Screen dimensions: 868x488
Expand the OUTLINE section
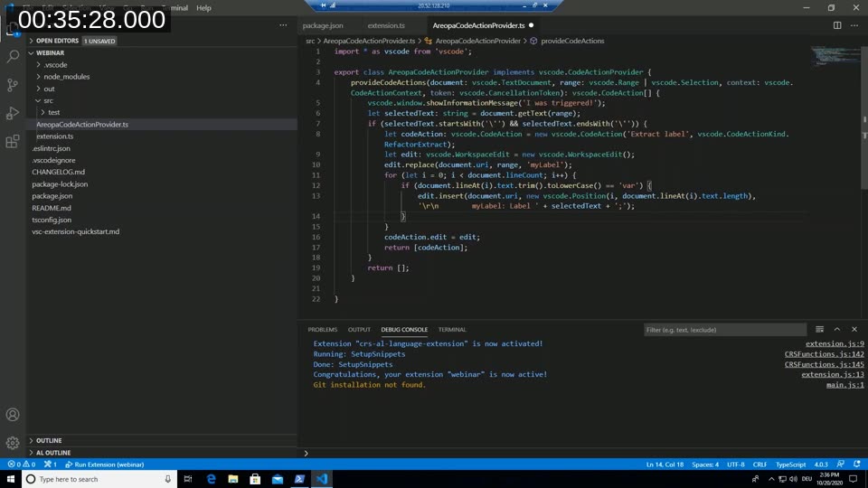point(49,440)
